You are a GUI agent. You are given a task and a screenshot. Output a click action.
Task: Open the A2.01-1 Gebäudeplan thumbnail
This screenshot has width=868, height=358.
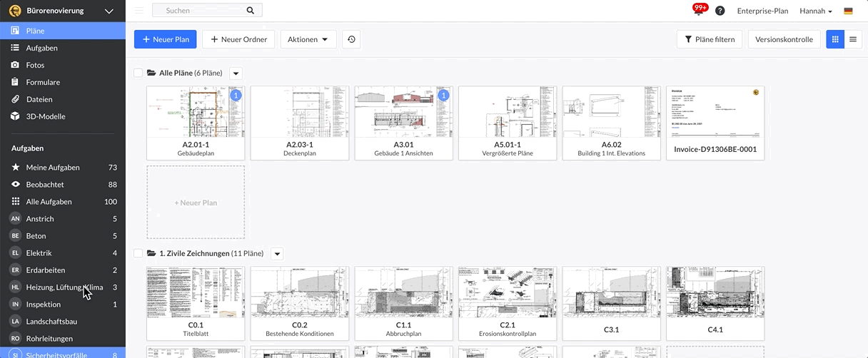coord(195,113)
